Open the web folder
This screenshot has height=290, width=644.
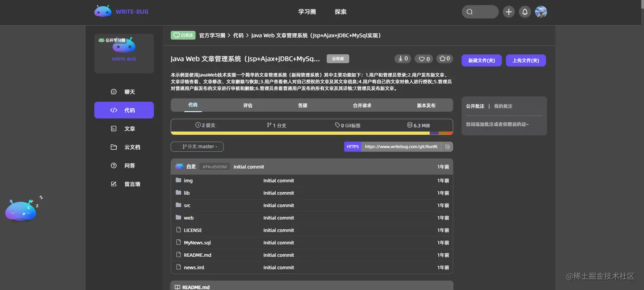pos(189,217)
